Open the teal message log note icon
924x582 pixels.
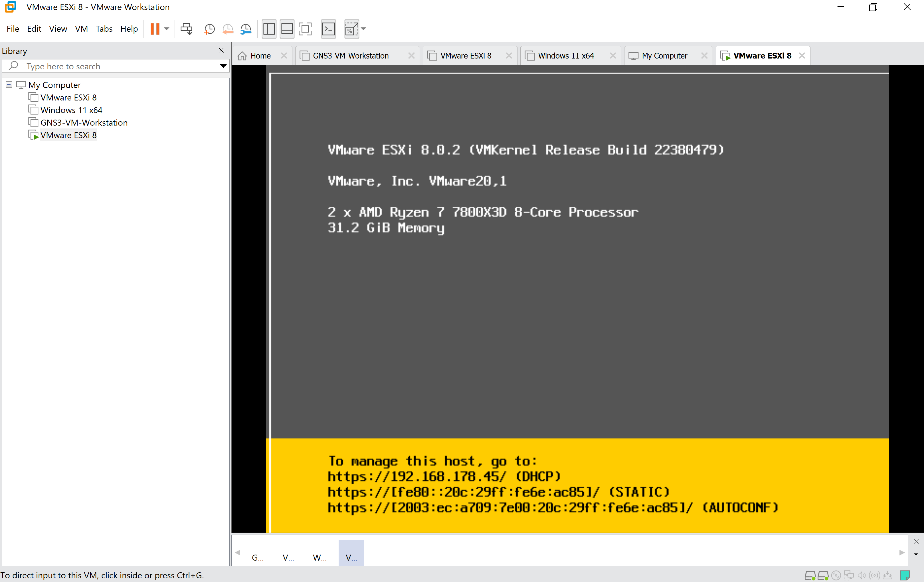click(x=904, y=575)
